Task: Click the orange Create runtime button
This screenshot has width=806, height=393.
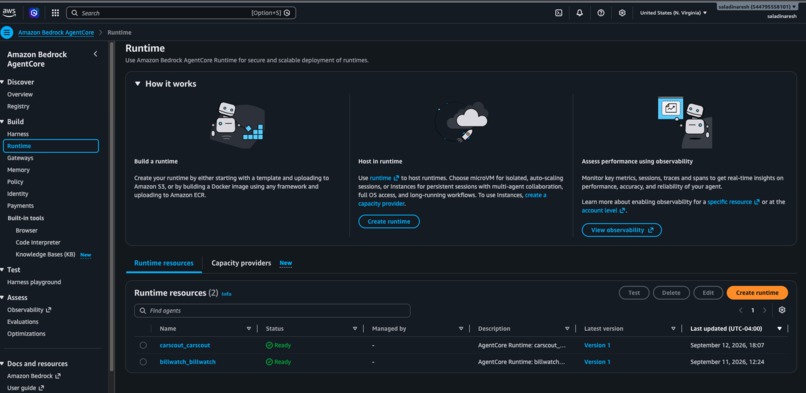Action: pos(757,293)
